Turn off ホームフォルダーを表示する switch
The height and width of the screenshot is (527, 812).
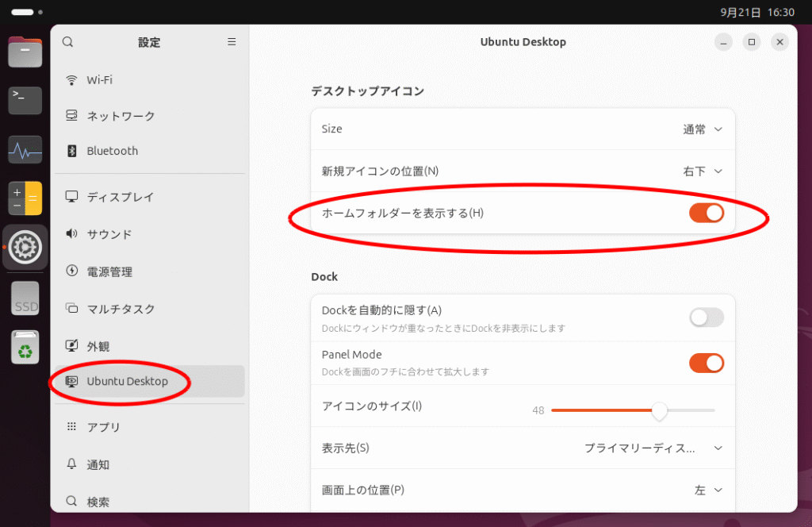tap(707, 213)
